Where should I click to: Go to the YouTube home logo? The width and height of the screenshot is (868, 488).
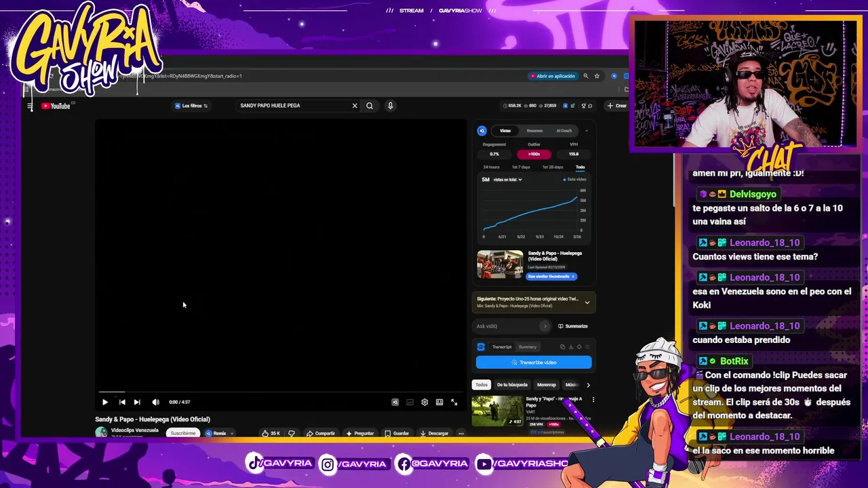[56, 106]
